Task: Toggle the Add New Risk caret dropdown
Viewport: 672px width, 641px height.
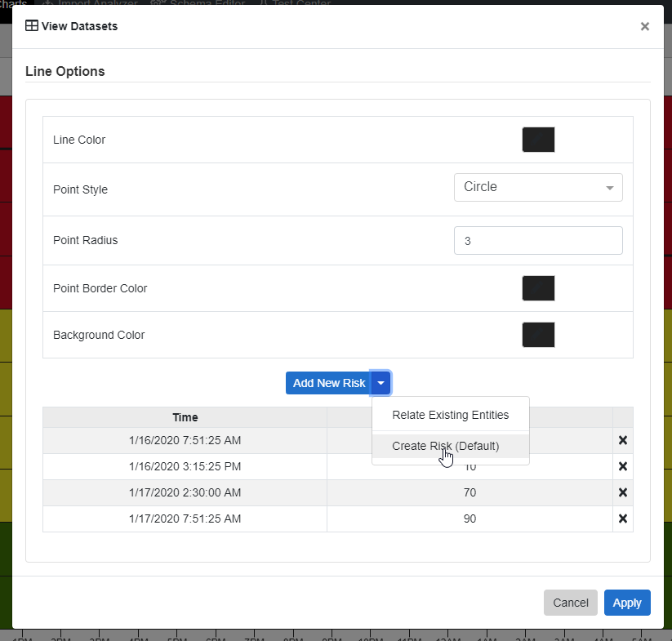Action: (x=381, y=383)
